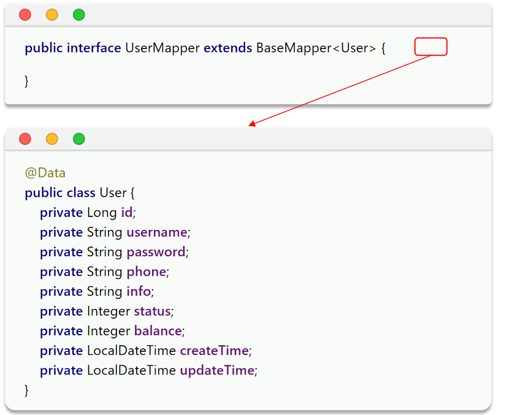Viewport: 532px width, 415px height.
Task: Click the yellow minimize dot on the UserMapper window
Action: click(x=52, y=15)
